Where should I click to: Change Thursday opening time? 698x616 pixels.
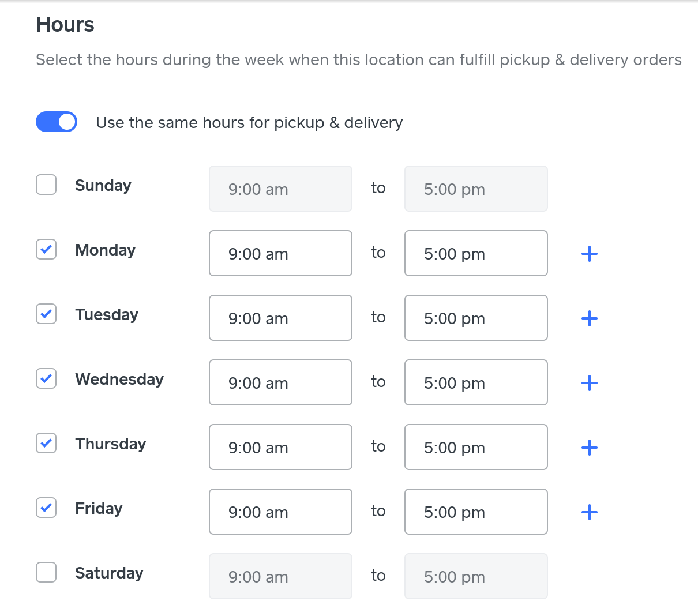tap(280, 448)
